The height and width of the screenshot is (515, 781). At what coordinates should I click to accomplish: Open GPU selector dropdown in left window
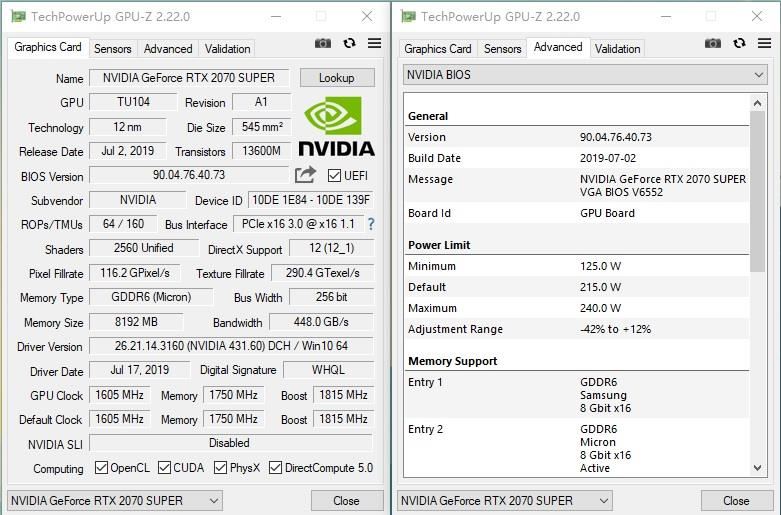[x=115, y=500]
